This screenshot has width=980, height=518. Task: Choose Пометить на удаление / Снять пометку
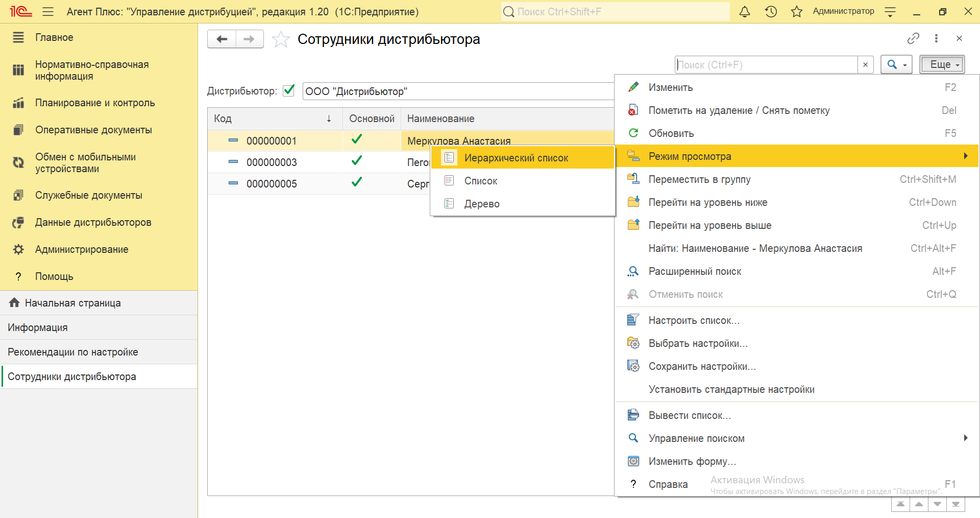(x=797, y=110)
